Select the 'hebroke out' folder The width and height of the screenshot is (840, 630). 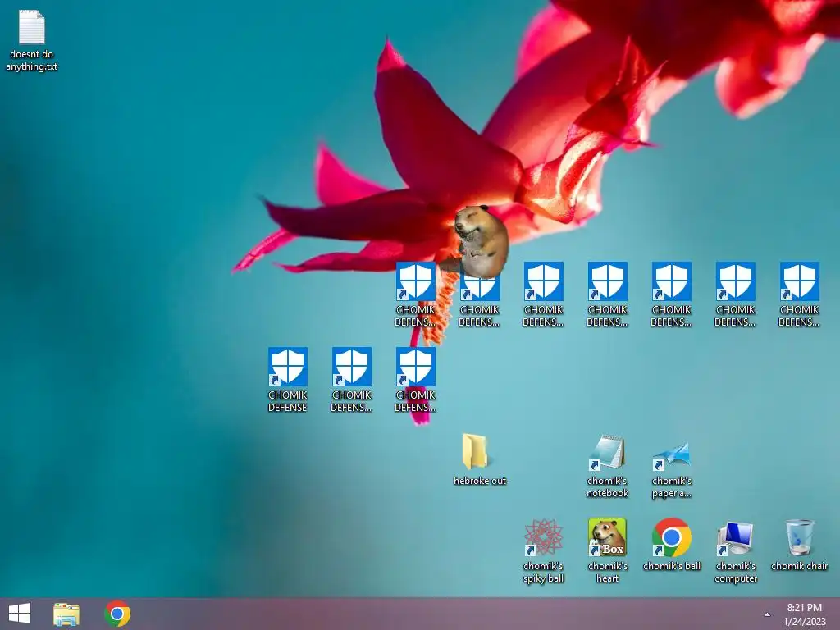[x=479, y=459]
